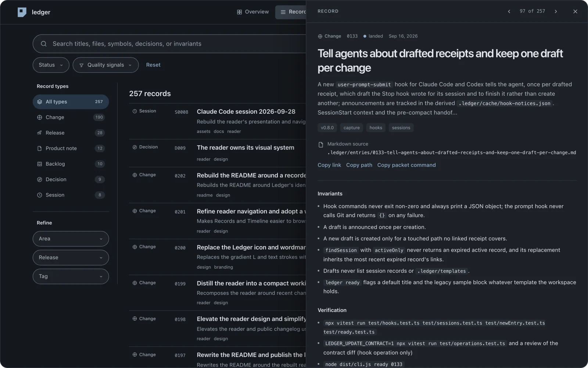Click the Change type icon in record header
The height and width of the screenshot is (368, 588).
click(x=320, y=36)
